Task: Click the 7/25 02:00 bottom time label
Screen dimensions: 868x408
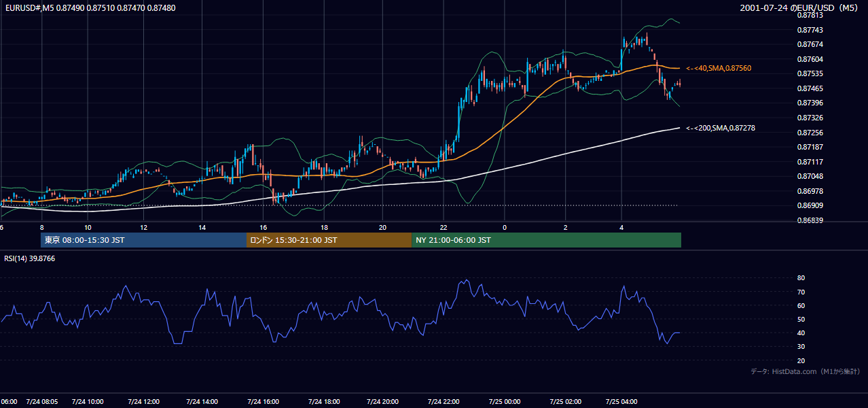Action: pos(566,402)
